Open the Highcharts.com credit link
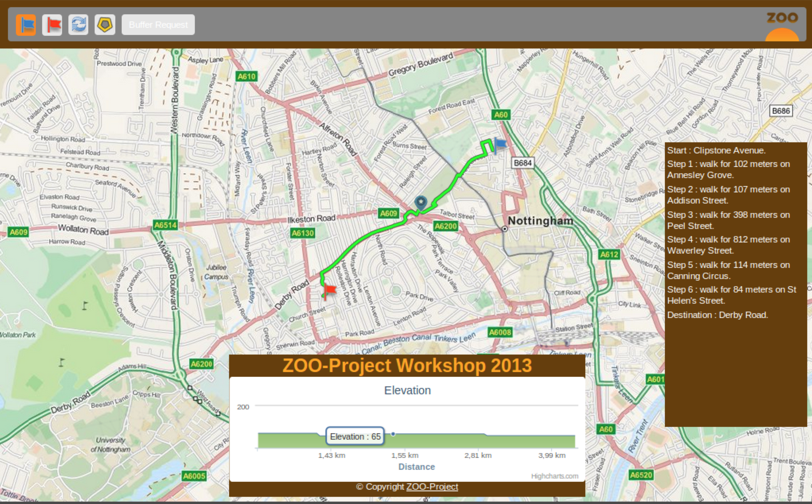The image size is (812, 504). 554,476
